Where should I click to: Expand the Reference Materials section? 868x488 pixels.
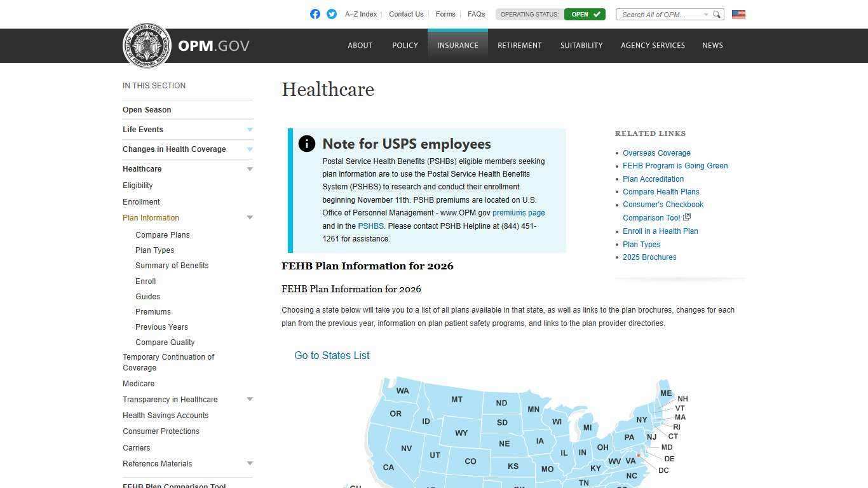[250, 464]
